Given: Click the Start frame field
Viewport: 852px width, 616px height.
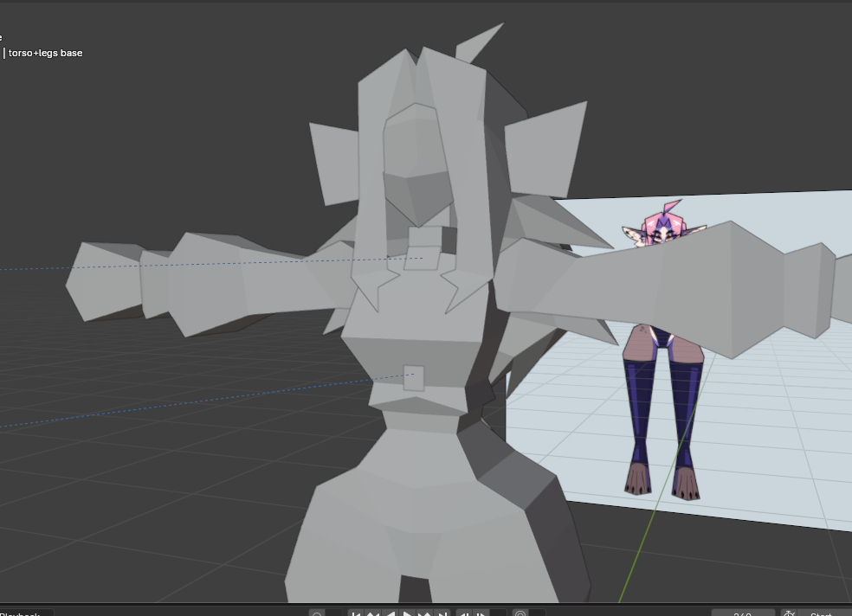Looking at the screenshot, I should point(823,613).
